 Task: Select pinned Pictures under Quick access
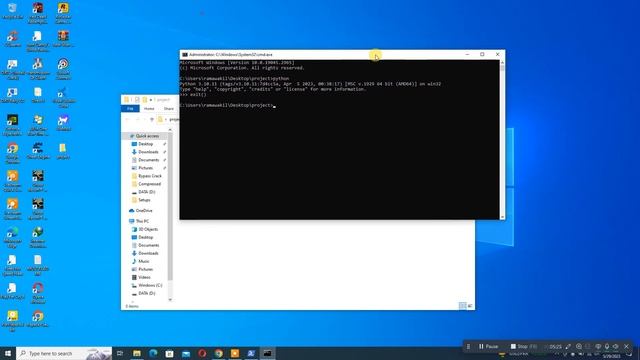[146, 168]
